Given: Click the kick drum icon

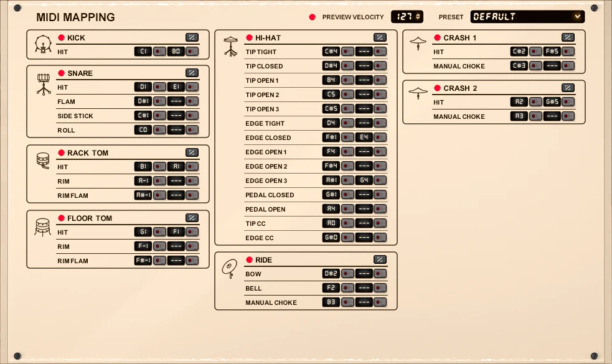Looking at the screenshot, I should 43,45.
